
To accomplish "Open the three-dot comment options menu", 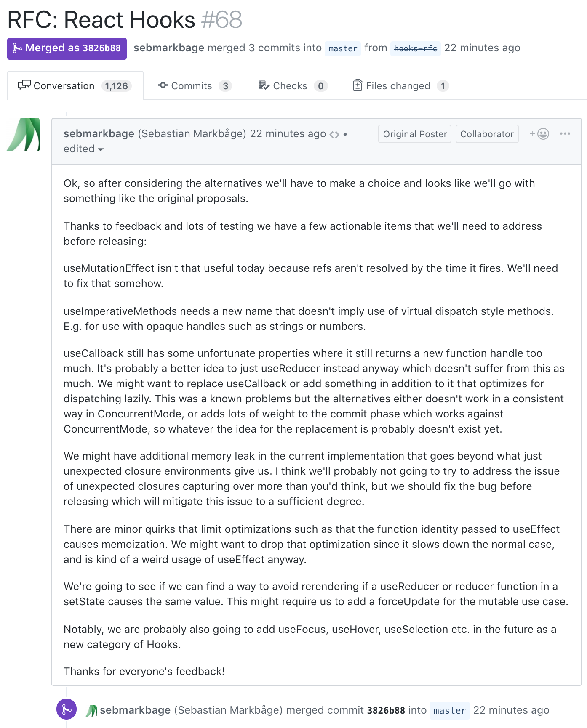I will [565, 133].
